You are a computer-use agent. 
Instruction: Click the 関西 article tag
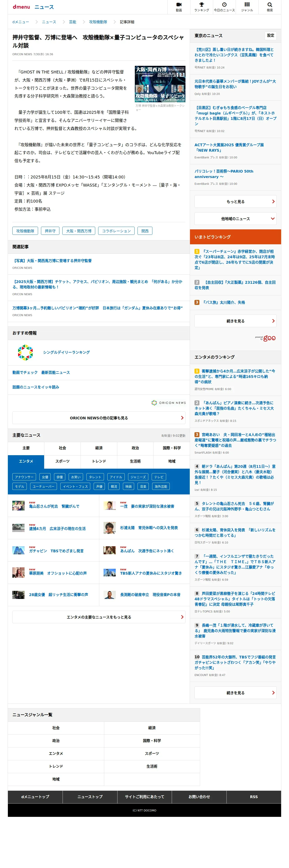(145, 231)
